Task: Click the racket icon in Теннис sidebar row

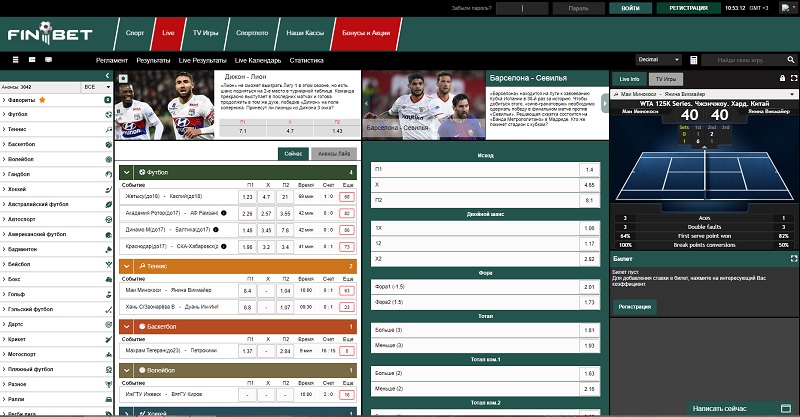Action: [108, 129]
